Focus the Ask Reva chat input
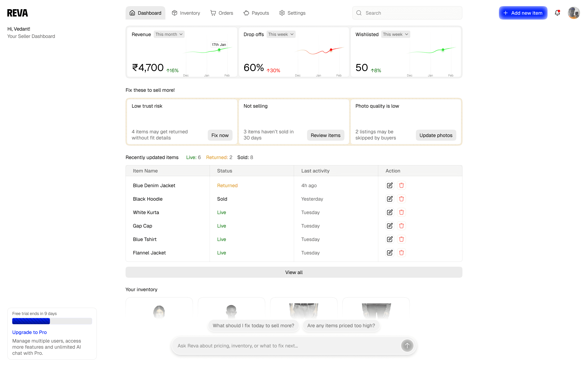The height and width of the screenshot is (367, 588). tap(287, 346)
